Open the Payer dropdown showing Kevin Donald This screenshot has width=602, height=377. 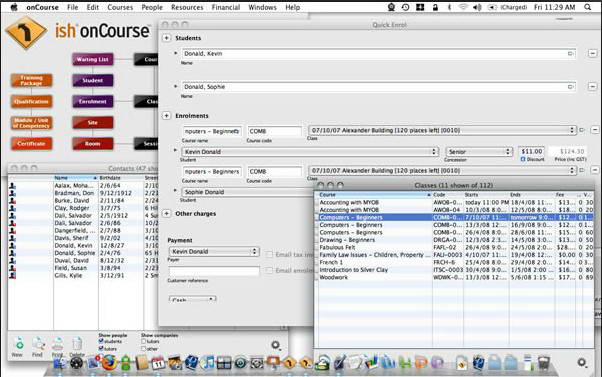point(214,251)
